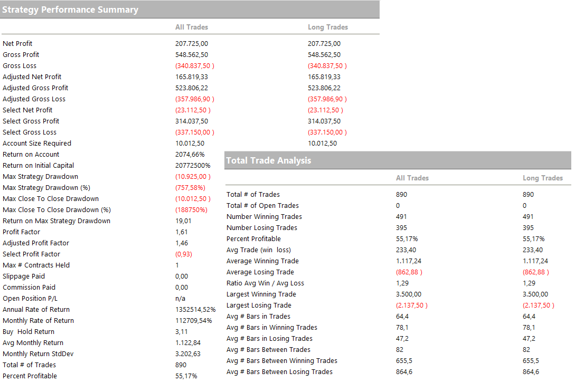The height and width of the screenshot is (392, 585).
Task: Click the Ratio Avg Win / Avg Loss label
Action: coord(265,283)
